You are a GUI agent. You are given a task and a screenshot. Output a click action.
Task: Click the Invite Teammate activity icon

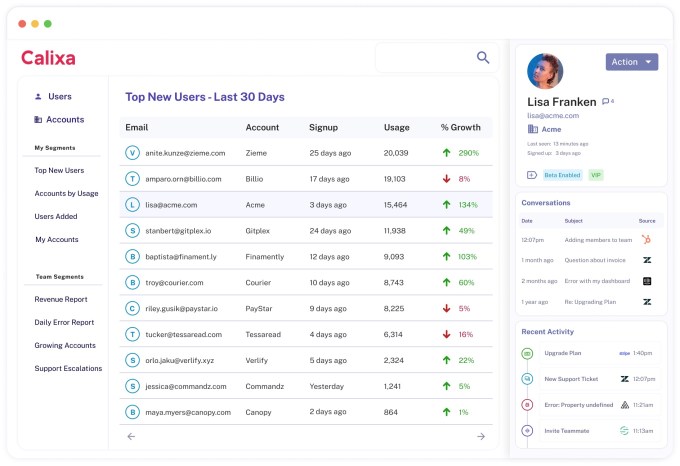(x=527, y=431)
